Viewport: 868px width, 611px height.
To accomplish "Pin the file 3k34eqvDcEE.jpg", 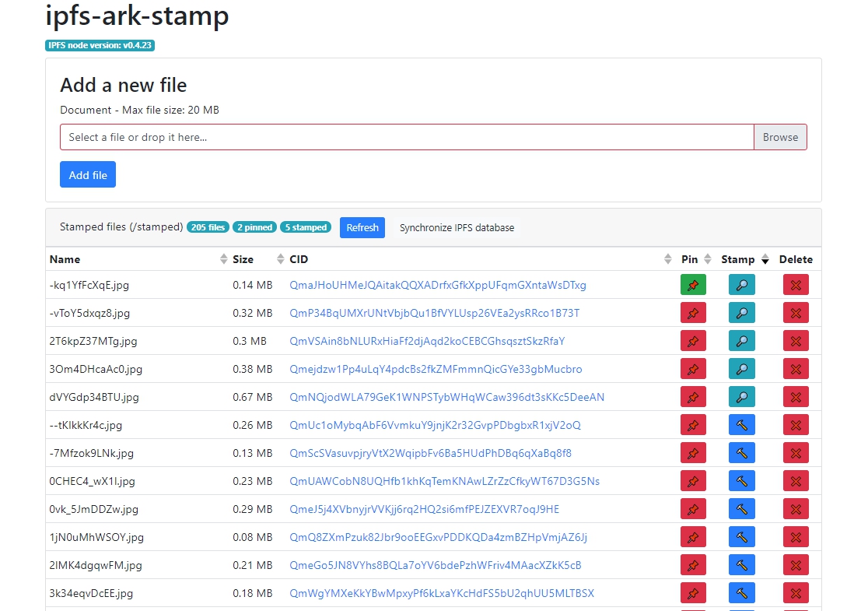I will (x=692, y=593).
